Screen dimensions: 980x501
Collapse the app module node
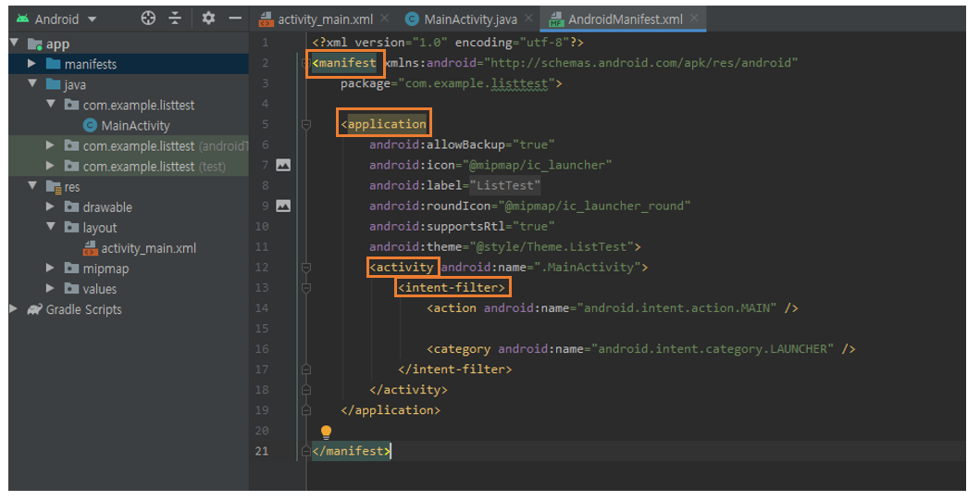[15, 43]
